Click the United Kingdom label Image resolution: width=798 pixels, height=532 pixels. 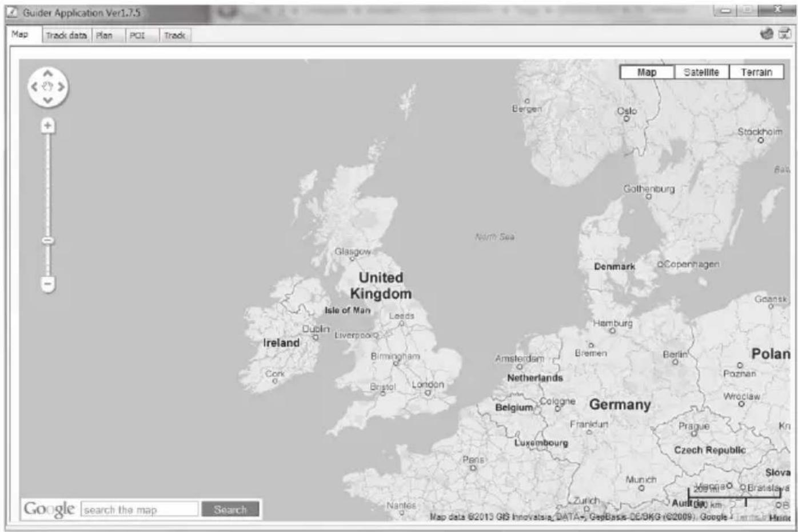381,286
